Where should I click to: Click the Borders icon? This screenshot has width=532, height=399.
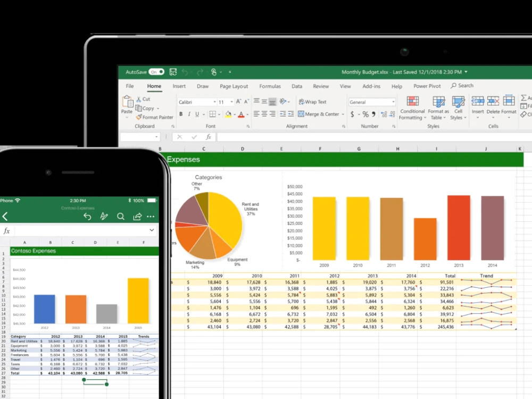pos(212,114)
